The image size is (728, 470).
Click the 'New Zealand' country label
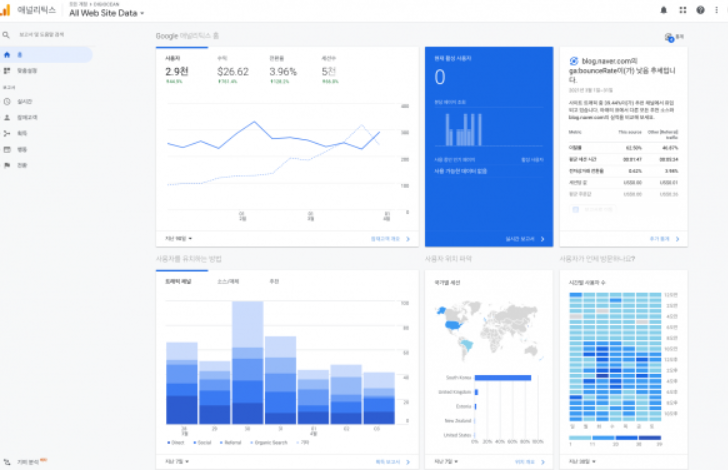[x=458, y=421]
